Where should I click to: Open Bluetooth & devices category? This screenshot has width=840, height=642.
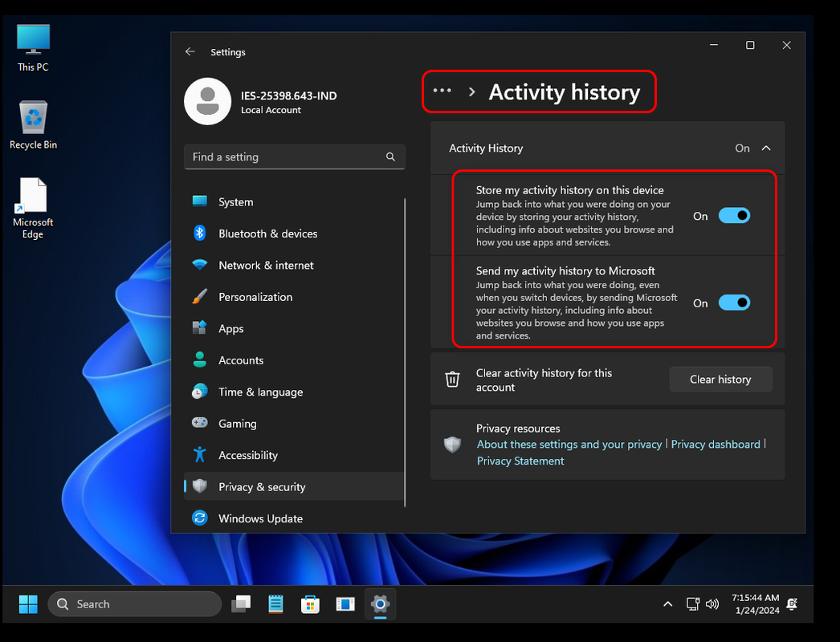click(294, 234)
